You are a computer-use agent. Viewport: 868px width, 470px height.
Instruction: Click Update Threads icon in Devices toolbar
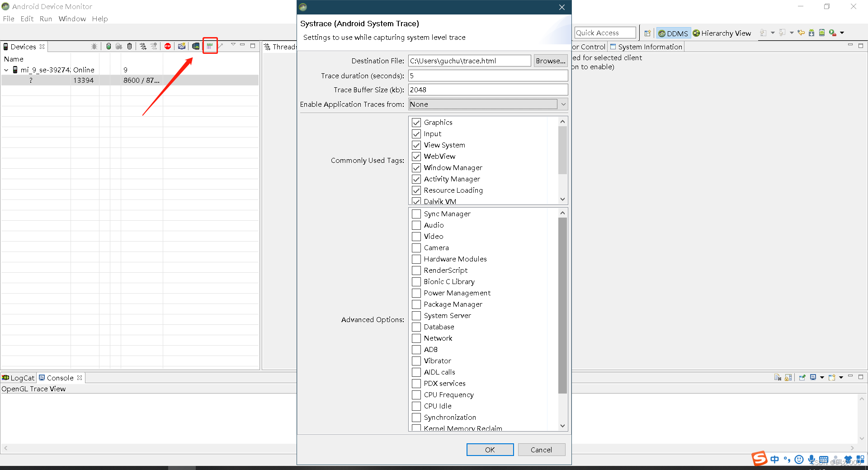143,46
